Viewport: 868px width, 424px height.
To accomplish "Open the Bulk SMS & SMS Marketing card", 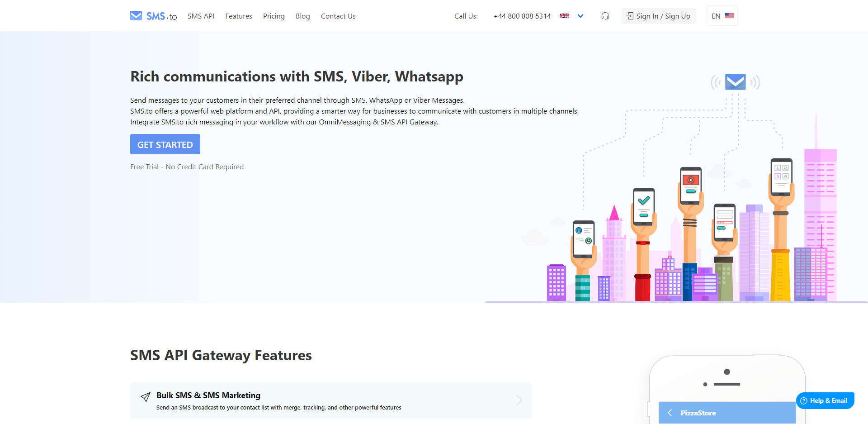I will pyautogui.click(x=330, y=400).
